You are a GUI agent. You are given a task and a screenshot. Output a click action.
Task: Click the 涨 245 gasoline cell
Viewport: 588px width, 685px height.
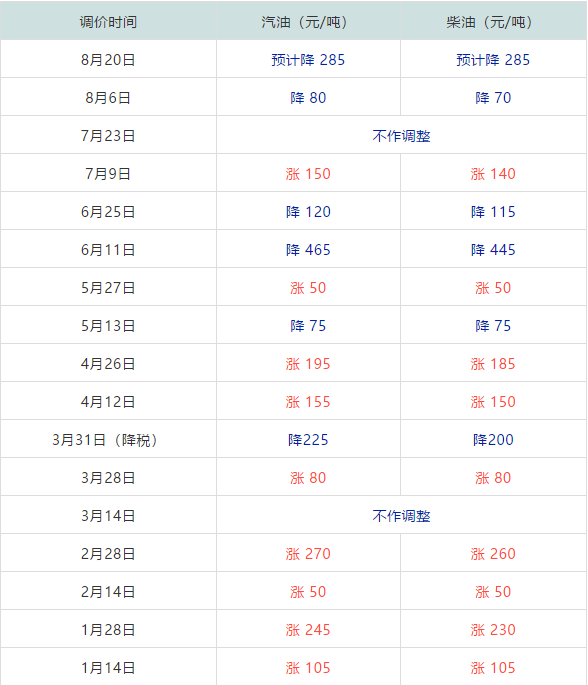pyautogui.click(x=308, y=630)
